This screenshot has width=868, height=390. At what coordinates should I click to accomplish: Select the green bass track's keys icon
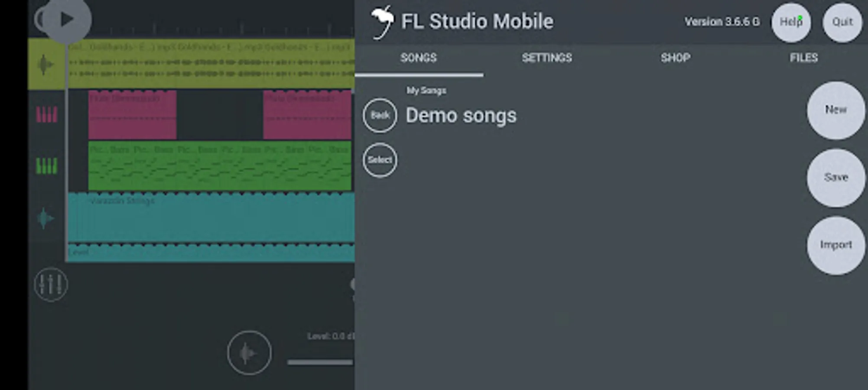pos(46,166)
